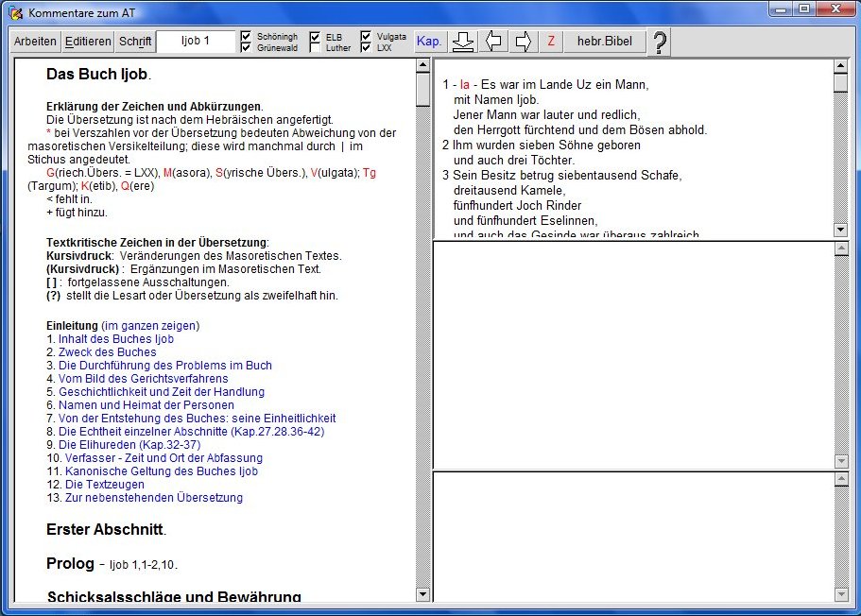The image size is (861, 616).
Task: Open 'Die Textzeugen' link
Action: click(105, 485)
